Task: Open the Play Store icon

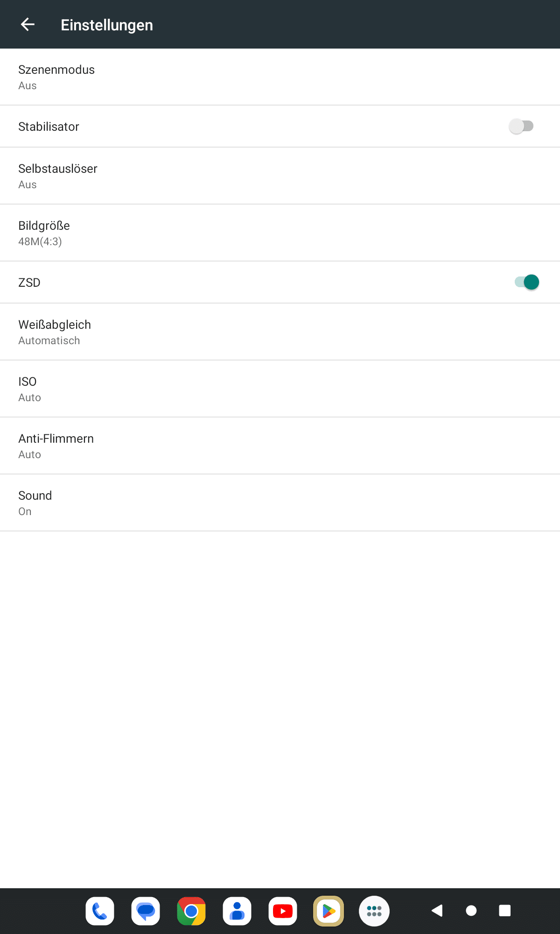Action: [x=329, y=911]
